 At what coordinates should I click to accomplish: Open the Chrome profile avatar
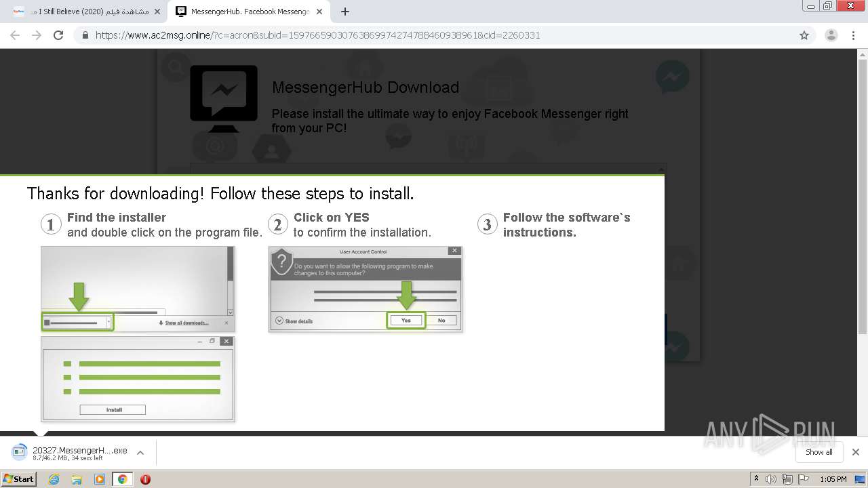[831, 35]
